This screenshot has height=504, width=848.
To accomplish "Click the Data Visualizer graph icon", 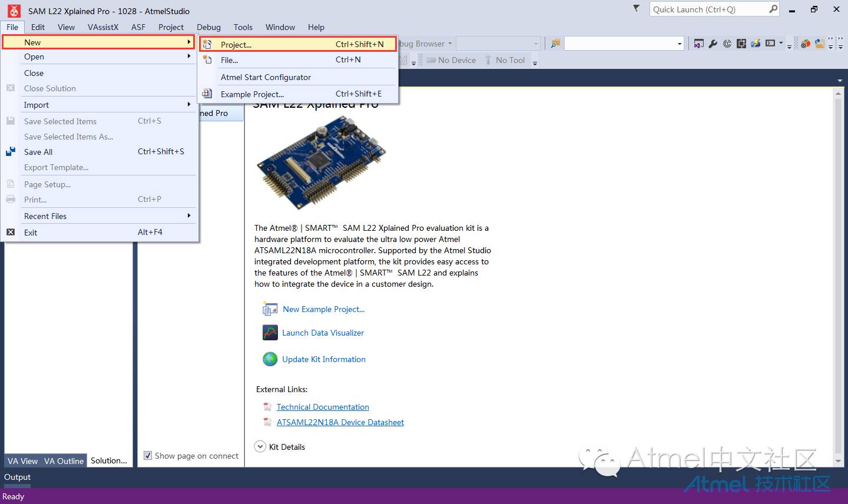I will [x=270, y=333].
